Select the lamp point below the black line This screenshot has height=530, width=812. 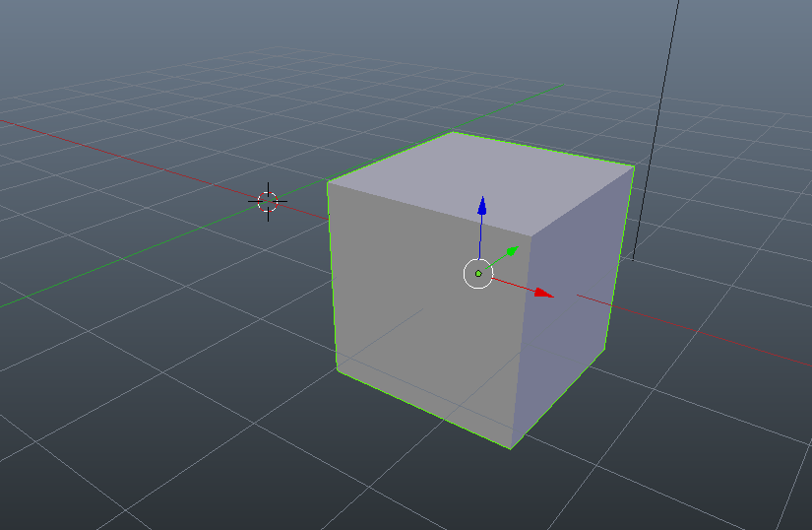632,259
